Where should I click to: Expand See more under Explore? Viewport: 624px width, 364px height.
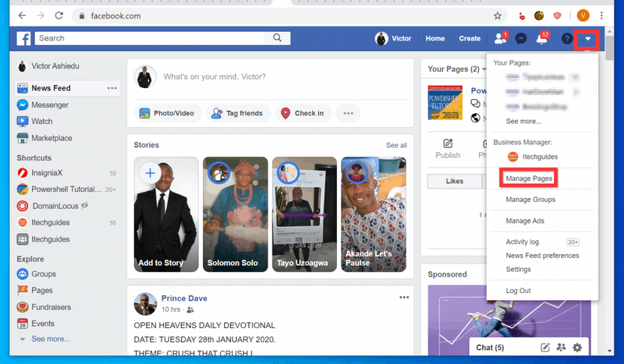coord(51,339)
